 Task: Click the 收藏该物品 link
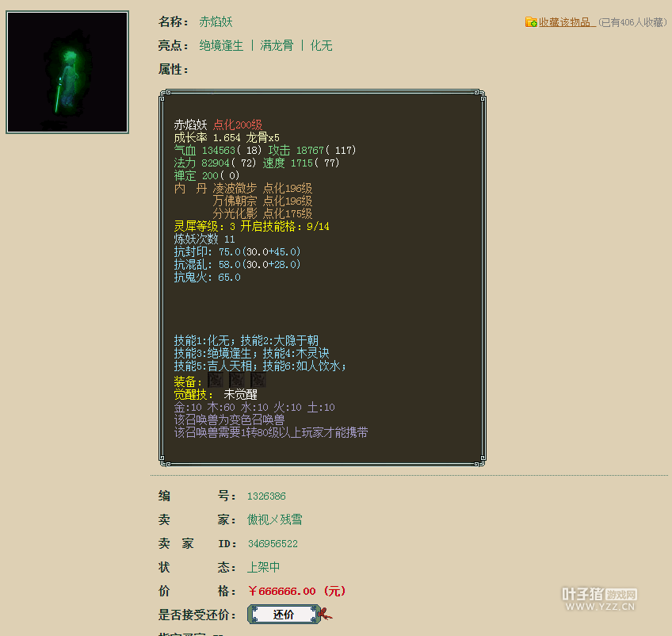[567, 22]
